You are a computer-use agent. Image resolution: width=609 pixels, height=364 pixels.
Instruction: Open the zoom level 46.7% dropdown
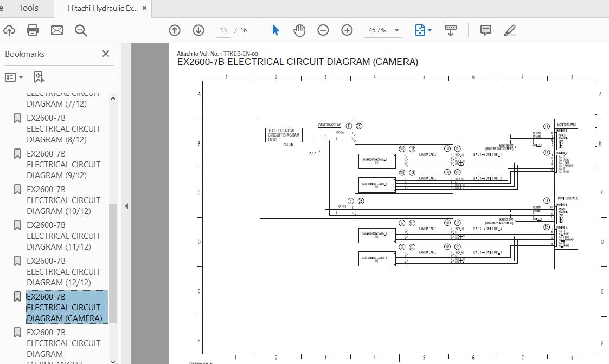(x=396, y=30)
